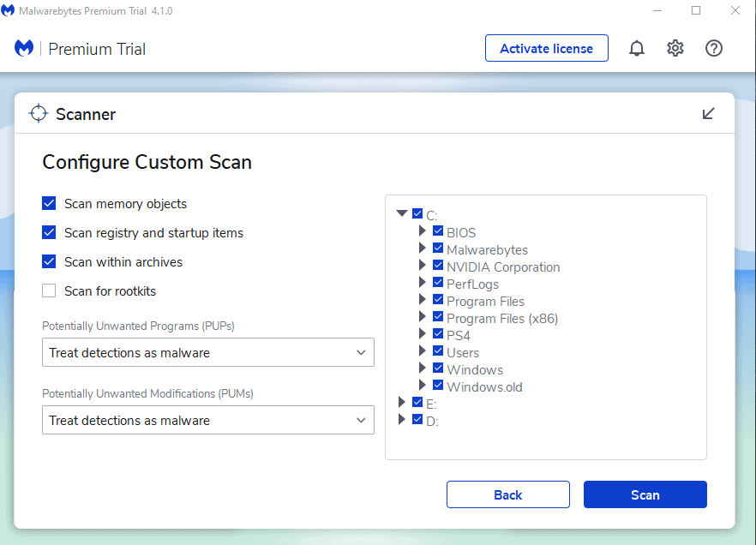The image size is (756, 545).
Task: Maximize the Malwarebytes window
Action: tap(696, 10)
